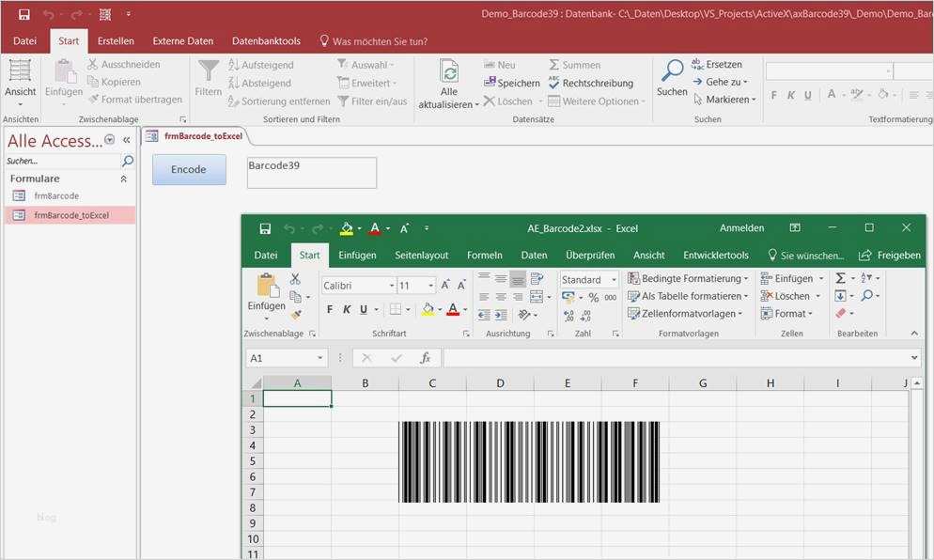Click Excel merge and center icon
Viewport: 934px width, 560px height.
(x=537, y=297)
